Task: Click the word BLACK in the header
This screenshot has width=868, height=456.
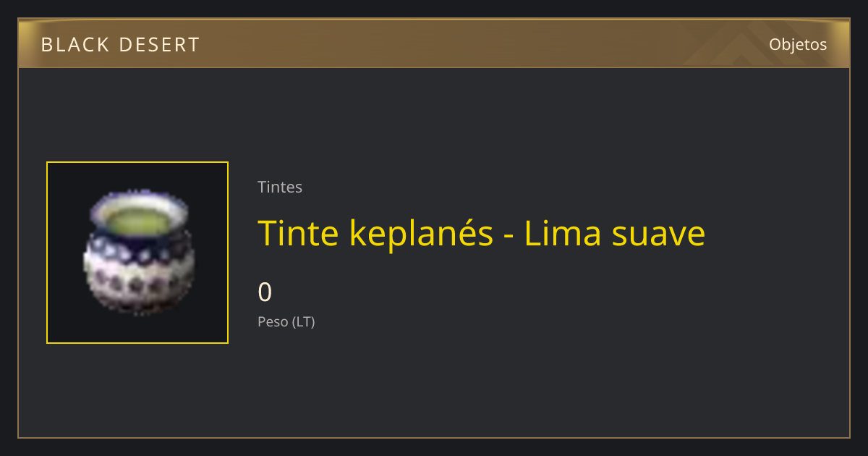Action: pyautogui.click(x=75, y=45)
